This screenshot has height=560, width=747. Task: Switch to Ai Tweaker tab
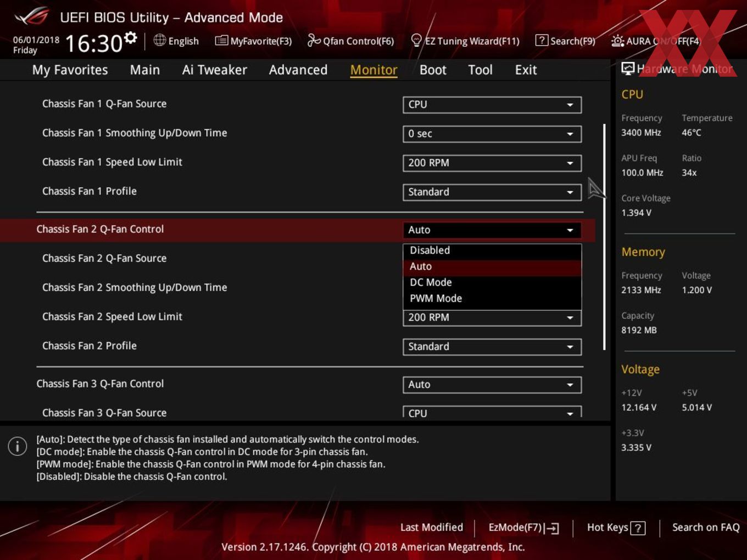tap(214, 70)
